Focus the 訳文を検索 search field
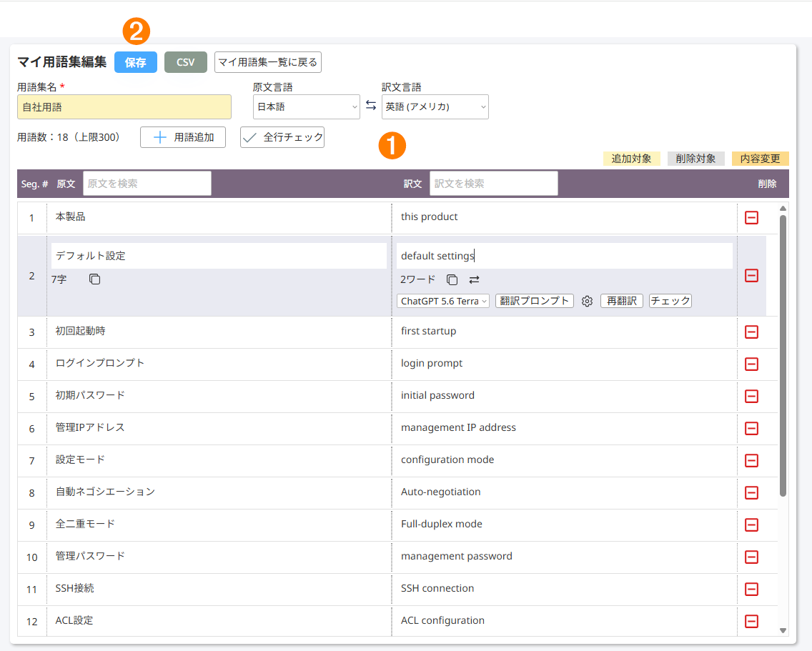812x651 pixels. [493, 184]
